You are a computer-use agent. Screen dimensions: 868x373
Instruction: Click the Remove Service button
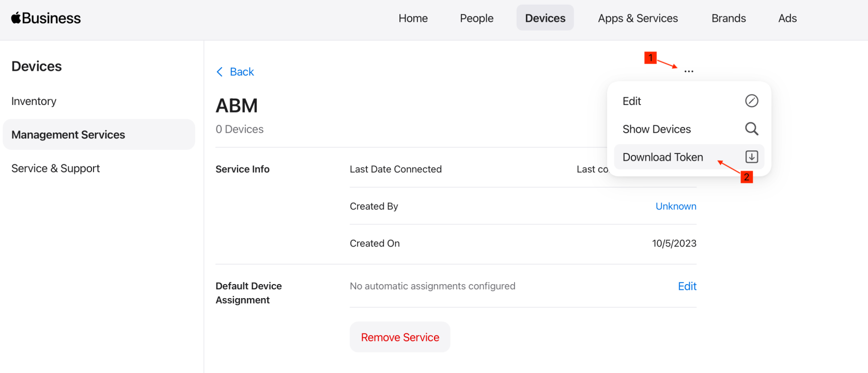pyautogui.click(x=400, y=337)
